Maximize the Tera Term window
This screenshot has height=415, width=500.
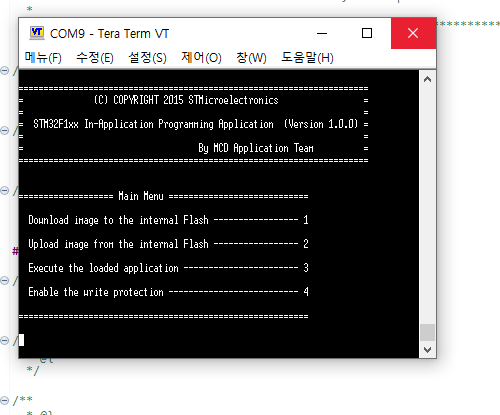click(x=367, y=33)
